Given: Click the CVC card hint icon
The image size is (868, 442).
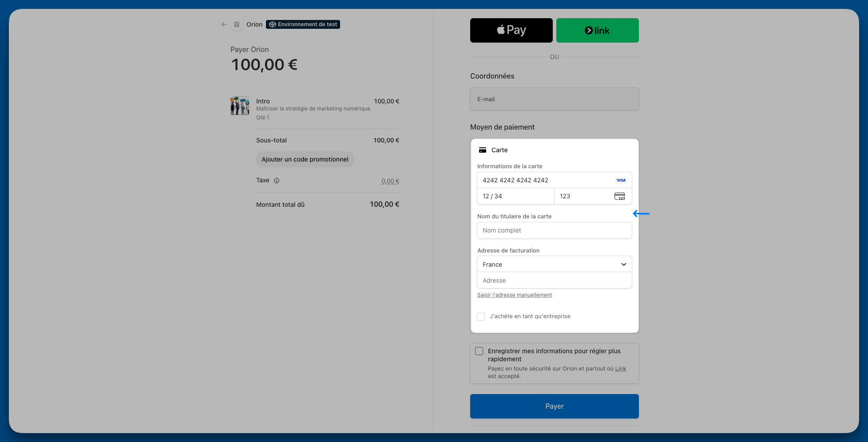Looking at the screenshot, I should click(619, 196).
